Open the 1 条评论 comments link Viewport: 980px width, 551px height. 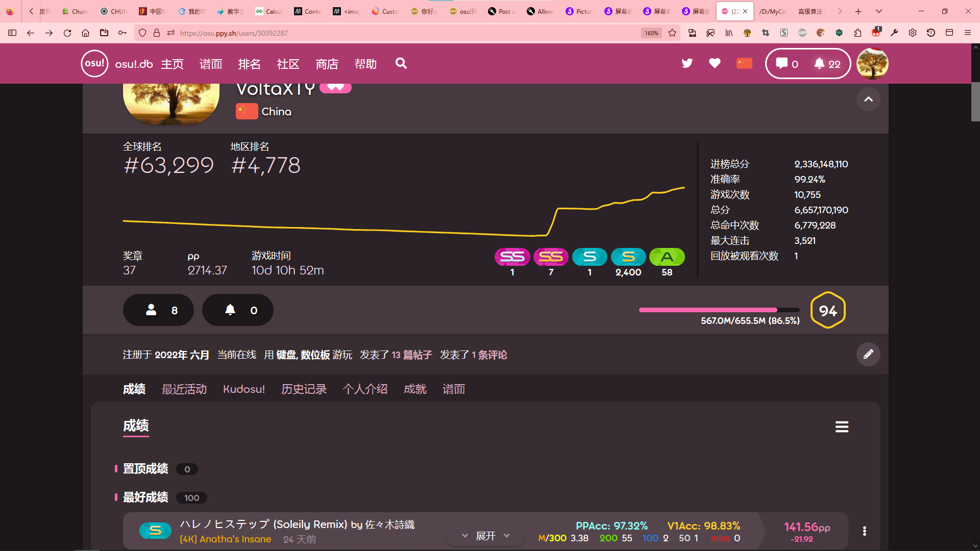click(489, 355)
